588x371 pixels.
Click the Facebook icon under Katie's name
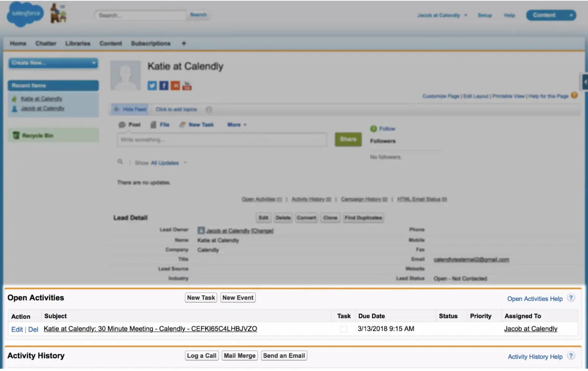(164, 85)
